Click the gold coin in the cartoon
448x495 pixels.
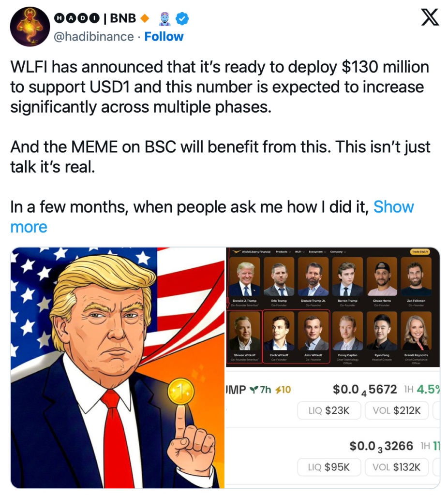coord(181,392)
